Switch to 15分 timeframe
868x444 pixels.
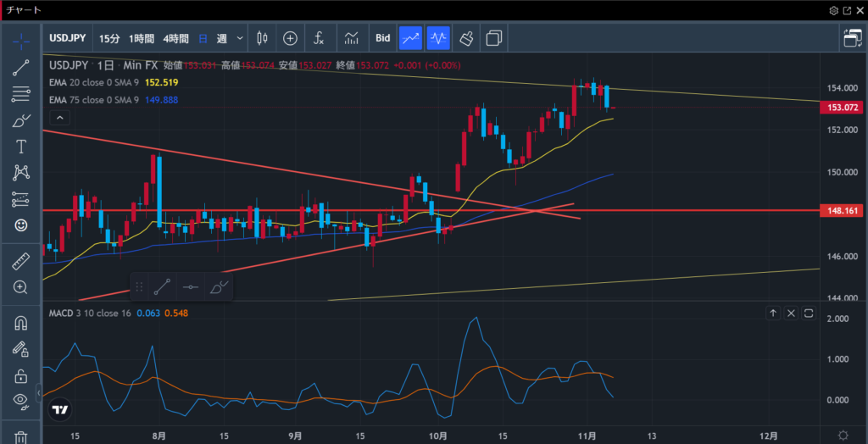tap(109, 38)
